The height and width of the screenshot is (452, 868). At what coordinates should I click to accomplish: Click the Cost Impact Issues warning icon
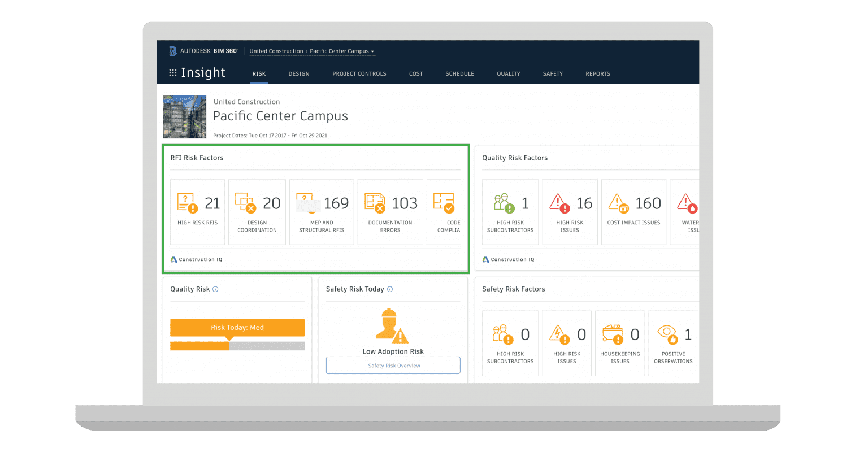pyautogui.click(x=619, y=203)
